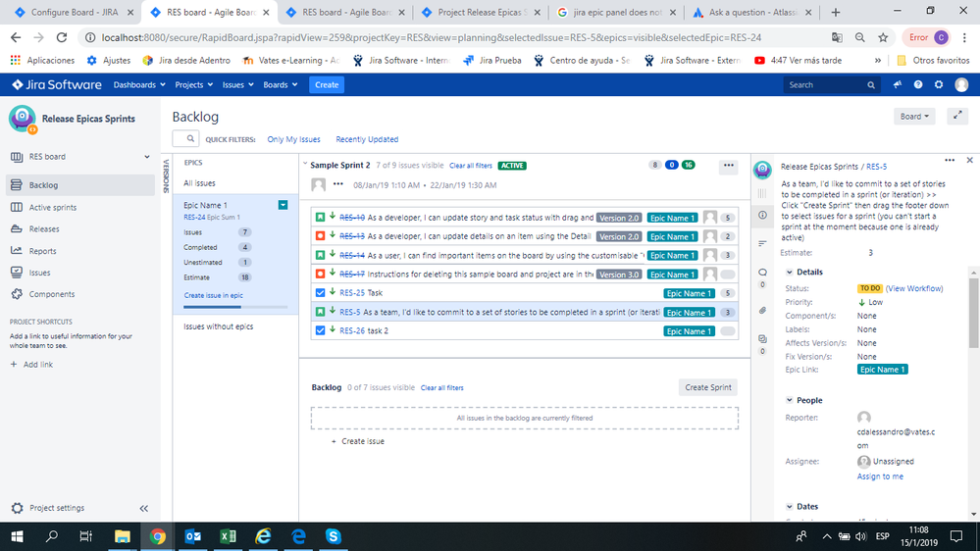Click the Jira Search field

831,85
